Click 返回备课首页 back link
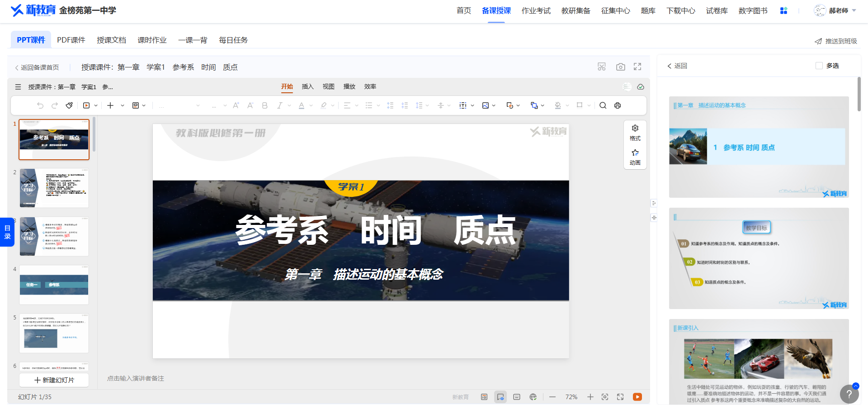The image size is (868, 405). pos(37,67)
